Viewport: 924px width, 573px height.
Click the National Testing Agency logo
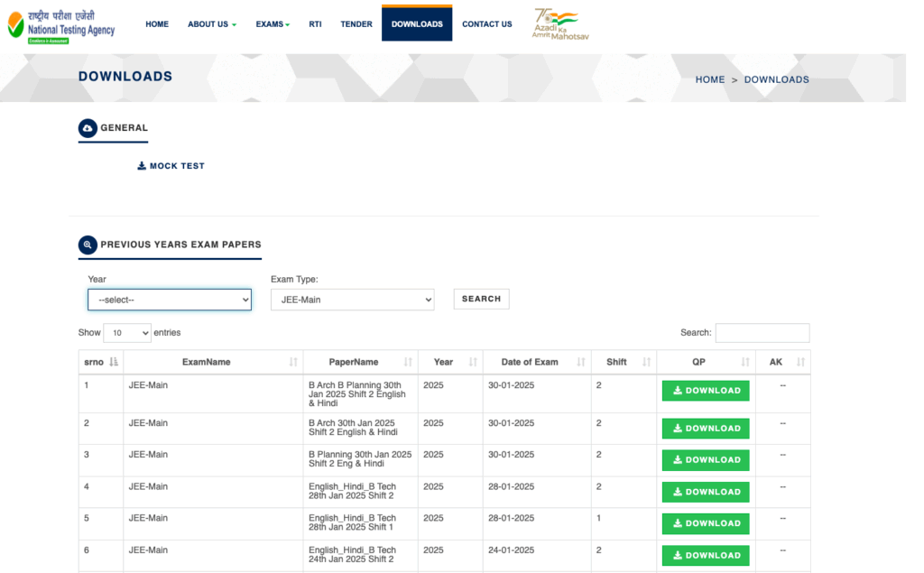(x=61, y=24)
